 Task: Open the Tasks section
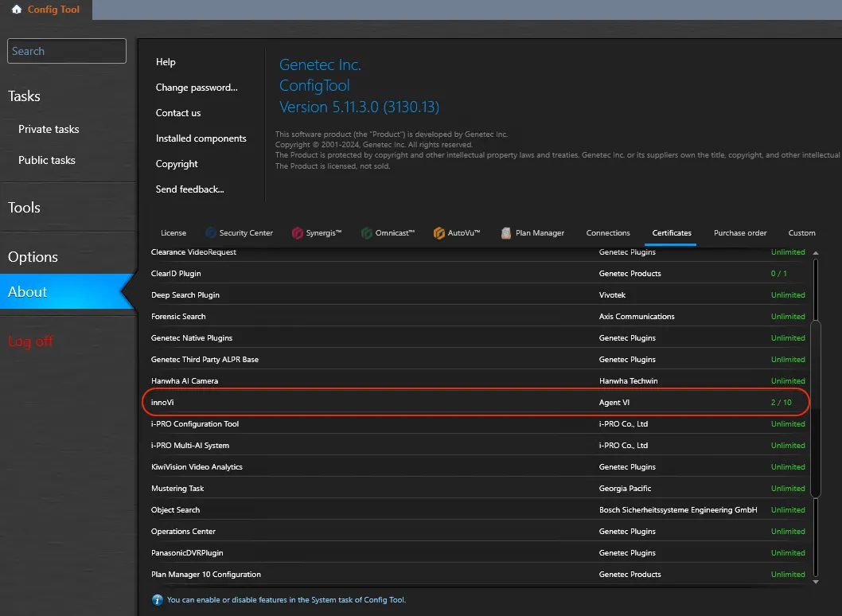tap(24, 96)
